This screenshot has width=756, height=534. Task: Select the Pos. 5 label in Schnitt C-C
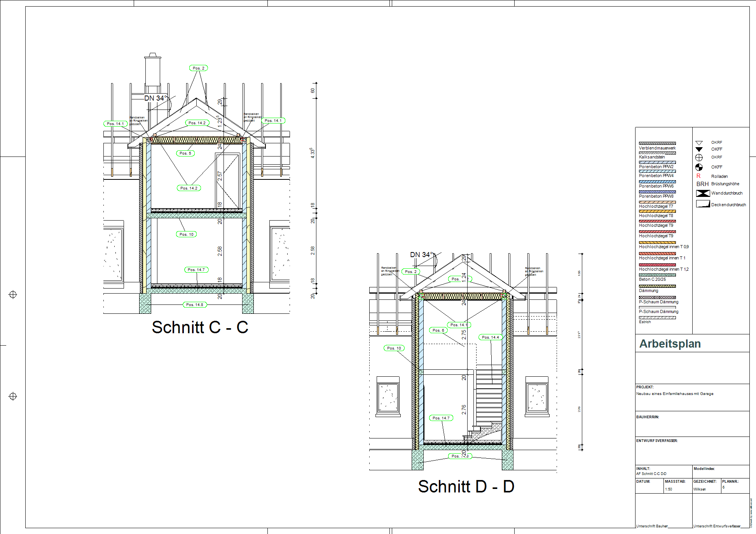coord(185,153)
